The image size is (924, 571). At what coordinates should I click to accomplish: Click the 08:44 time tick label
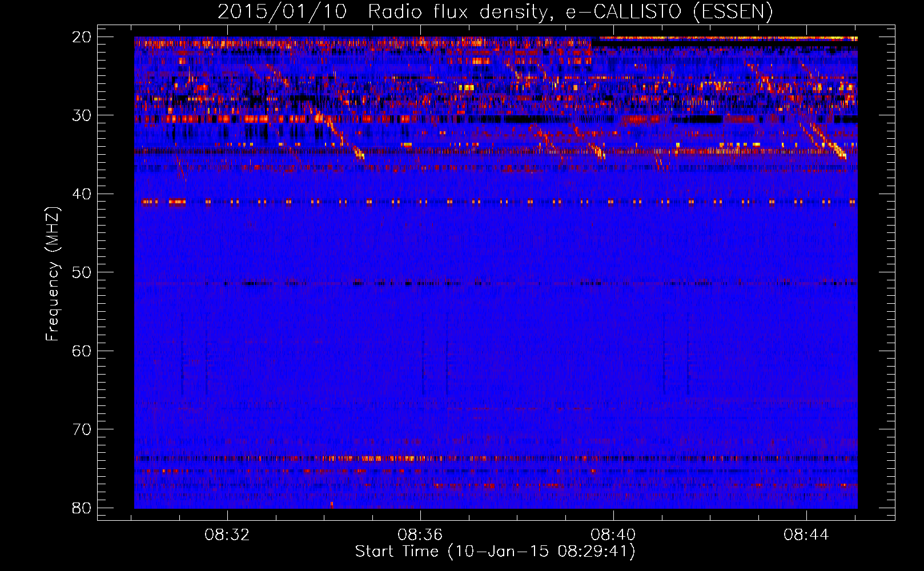806,535
